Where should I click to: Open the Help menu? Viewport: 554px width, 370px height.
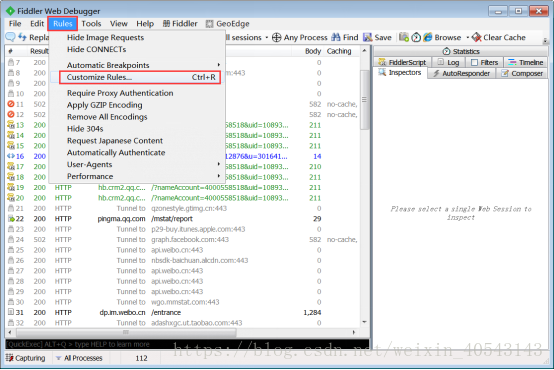click(145, 24)
